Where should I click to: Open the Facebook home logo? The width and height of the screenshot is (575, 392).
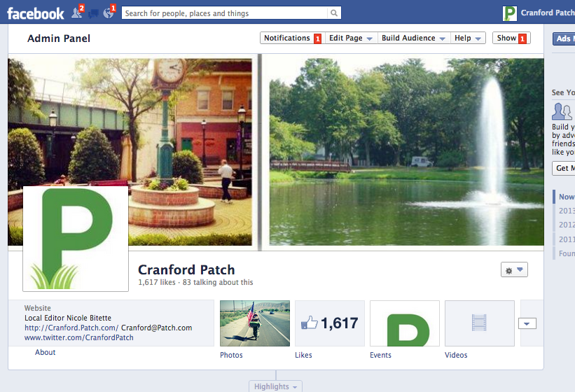pos(36,13)
